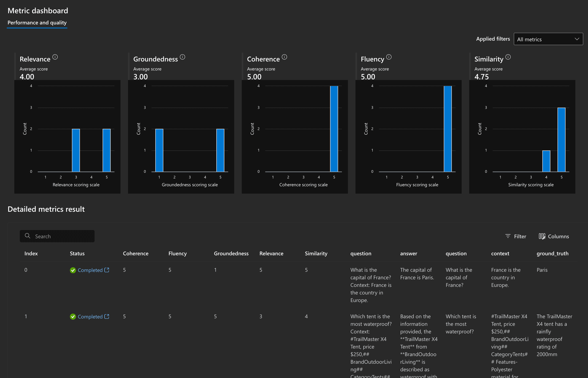Click the Relevance info icon
This screenshot has height=378, width=588.
(55, 57)
